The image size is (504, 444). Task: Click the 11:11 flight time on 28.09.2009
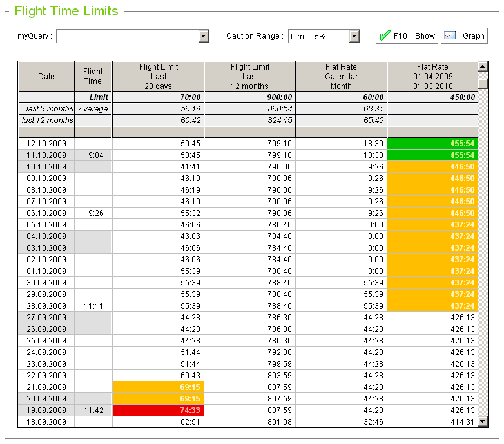pos(93,306)
